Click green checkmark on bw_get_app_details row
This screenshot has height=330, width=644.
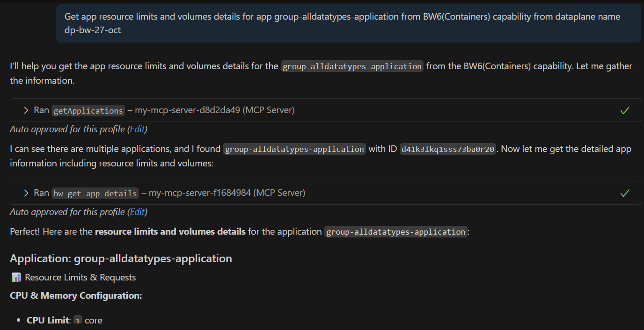[x=624, y=193]
